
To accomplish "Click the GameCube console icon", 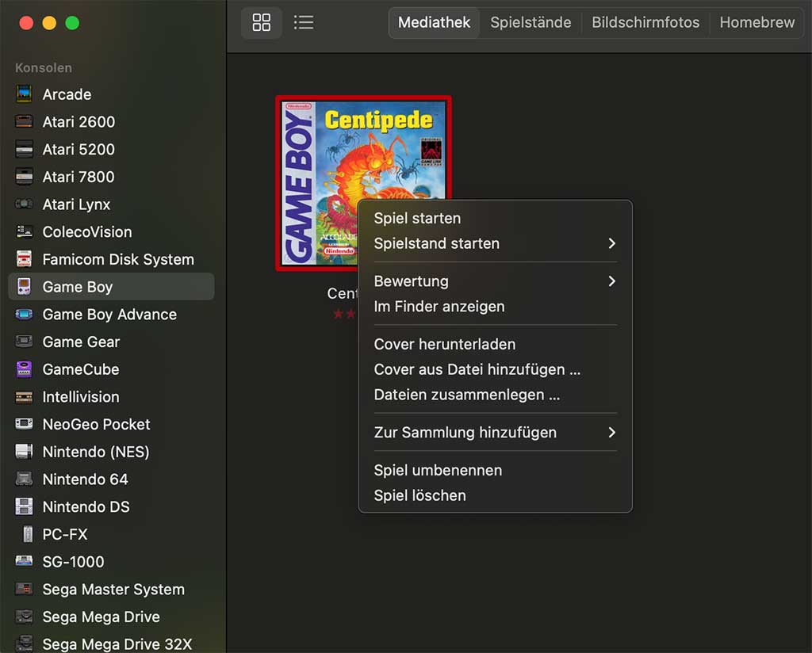I will 24,369.
